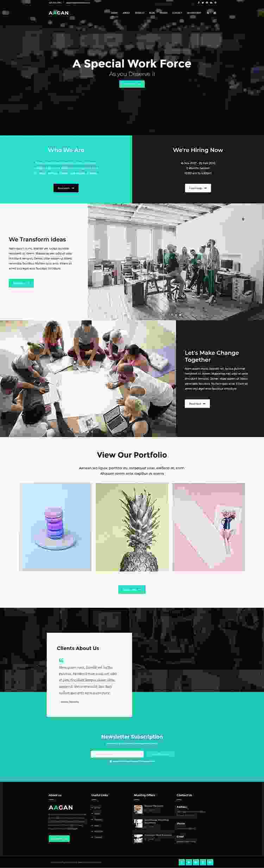Open the purple macarons portfolio thumbnail

[x=56, y=527]
